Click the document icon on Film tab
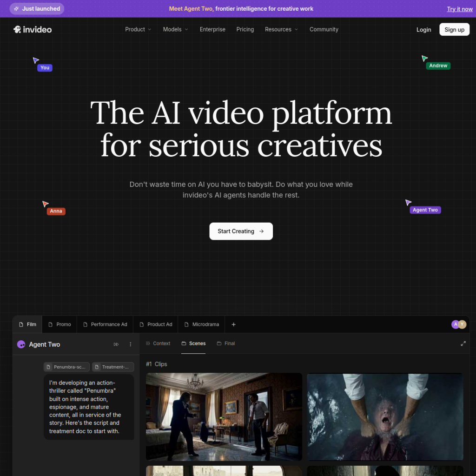476x476 pixels. (x=21, y=324)
